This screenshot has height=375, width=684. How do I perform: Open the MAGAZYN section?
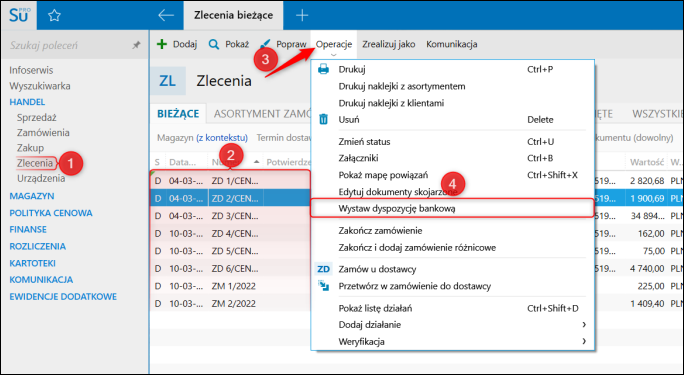32,196
